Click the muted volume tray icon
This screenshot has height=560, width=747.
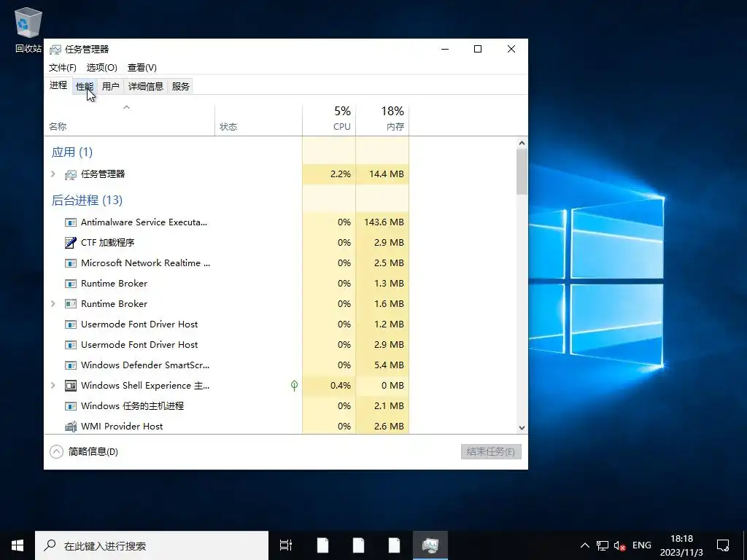tap(620, 545)
